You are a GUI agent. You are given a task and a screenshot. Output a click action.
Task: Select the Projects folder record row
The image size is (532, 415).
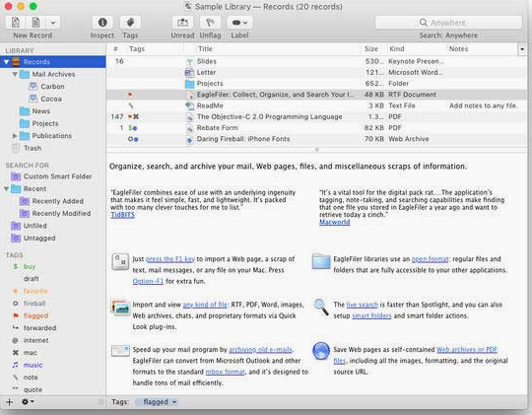click(x=316, y=84)
